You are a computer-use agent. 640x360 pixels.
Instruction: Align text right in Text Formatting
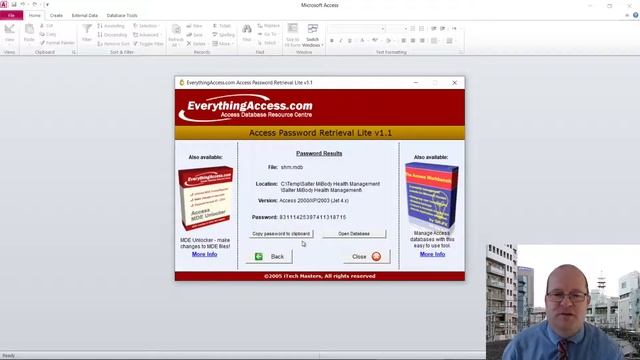pos(422,41)
